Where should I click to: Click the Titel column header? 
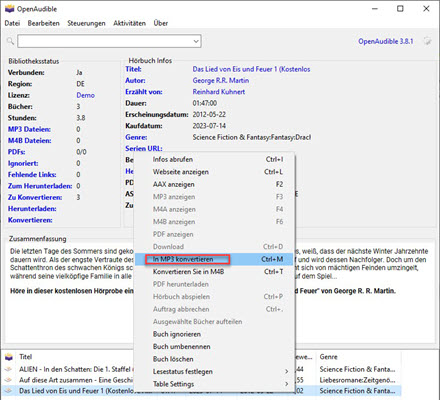[x=26, y=357]
